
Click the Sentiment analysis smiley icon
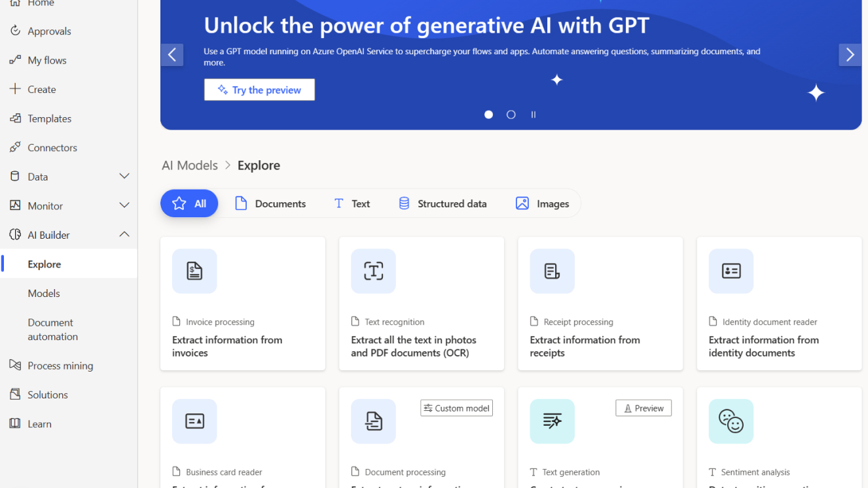pyautogui.click(x=731, y=421)
